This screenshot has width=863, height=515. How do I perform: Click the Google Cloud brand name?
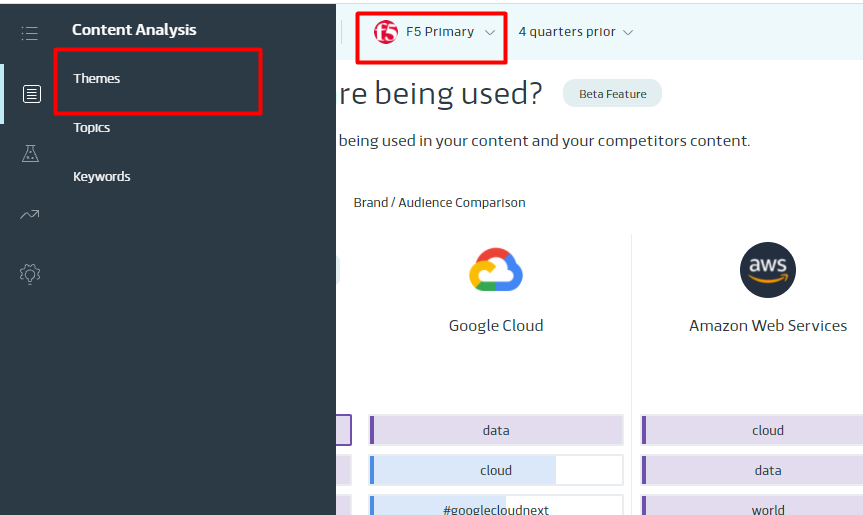pos(496,326)
